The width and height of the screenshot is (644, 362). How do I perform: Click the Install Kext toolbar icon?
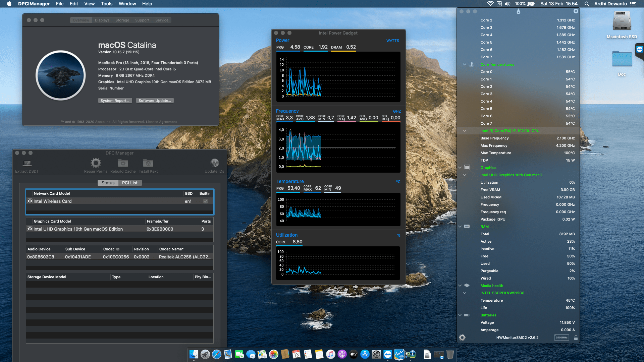pos(148,163)
